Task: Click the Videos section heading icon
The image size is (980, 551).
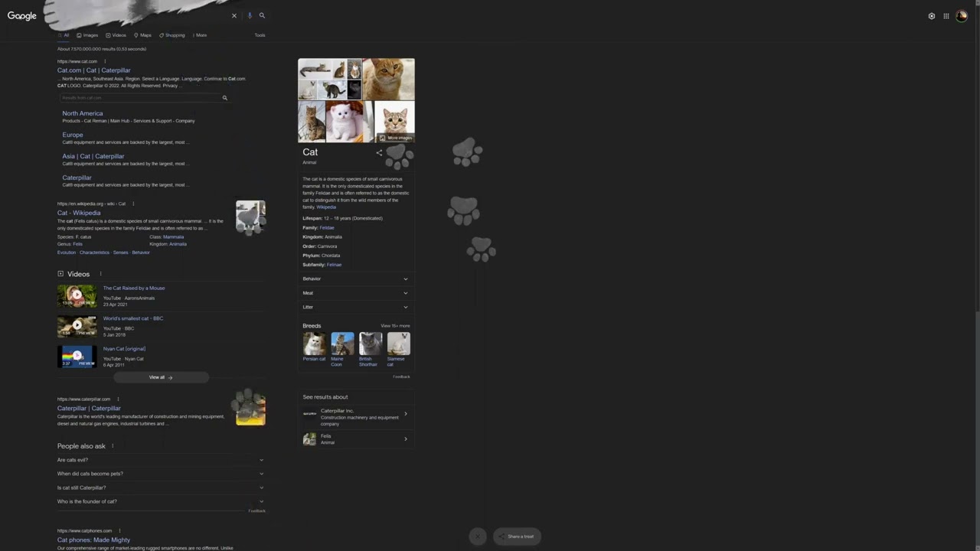Action: point(60,274)
